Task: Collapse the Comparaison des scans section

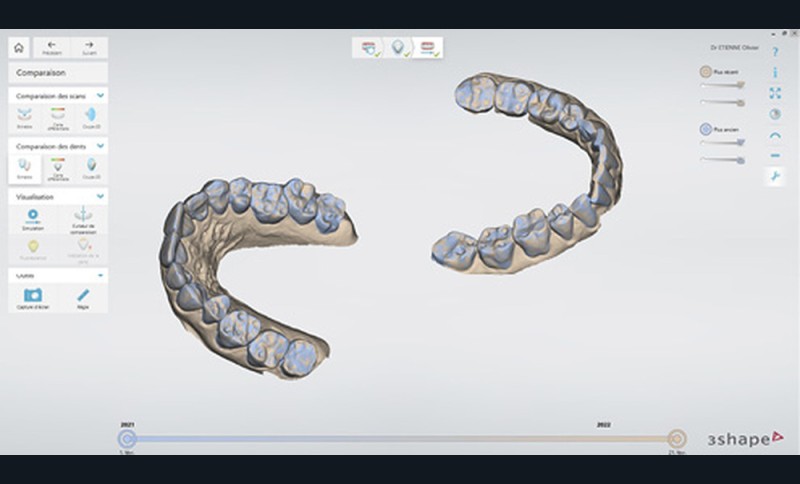Action: pyautogui.click(x=101, y=96)
